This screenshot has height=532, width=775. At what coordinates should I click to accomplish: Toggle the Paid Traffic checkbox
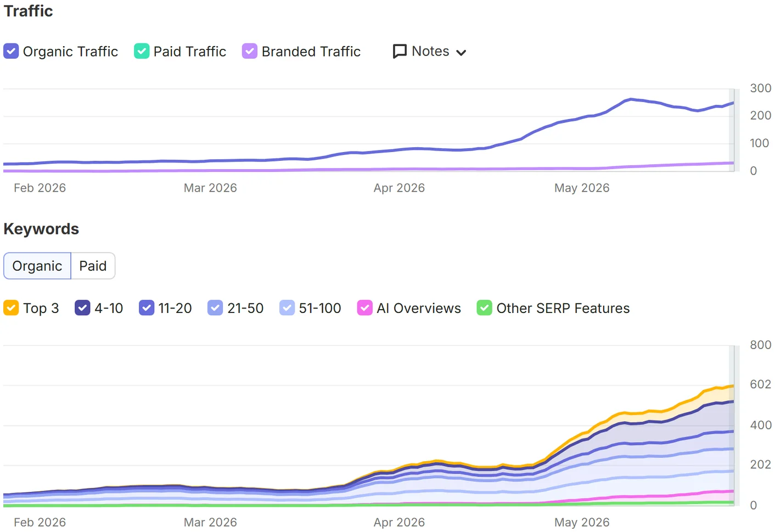point(142,51)
